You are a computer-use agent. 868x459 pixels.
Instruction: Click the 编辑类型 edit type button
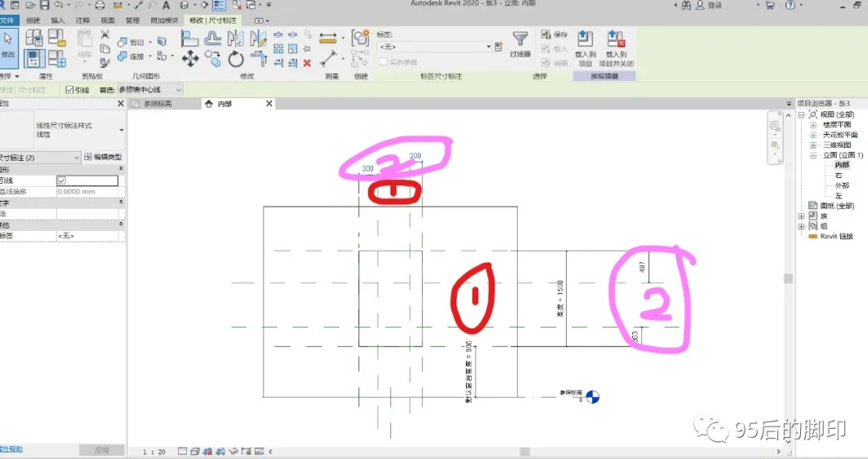coord(103,158)
